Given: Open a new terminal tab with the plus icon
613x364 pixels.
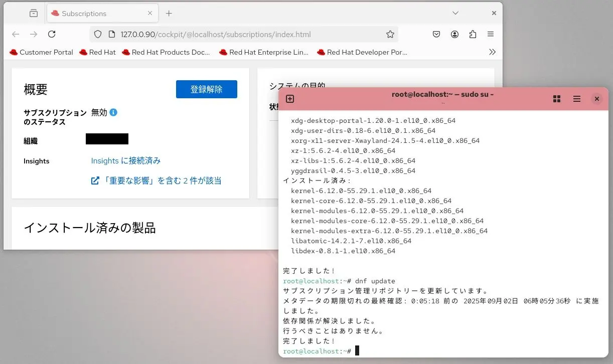Looking at the screenshot, I should click(x=289, y=99).
